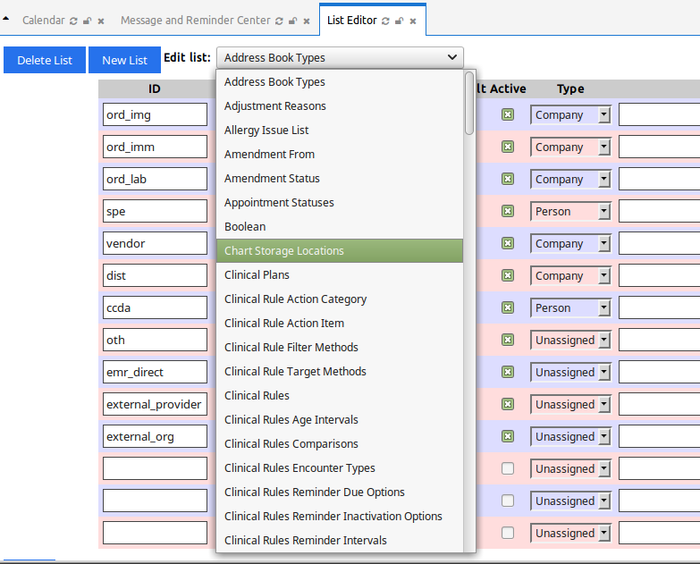Uncheck Active for the ord_img row

[508, 115]
